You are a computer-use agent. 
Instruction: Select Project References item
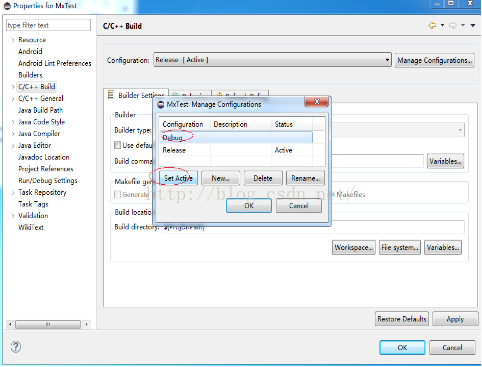tap(46, 169)
